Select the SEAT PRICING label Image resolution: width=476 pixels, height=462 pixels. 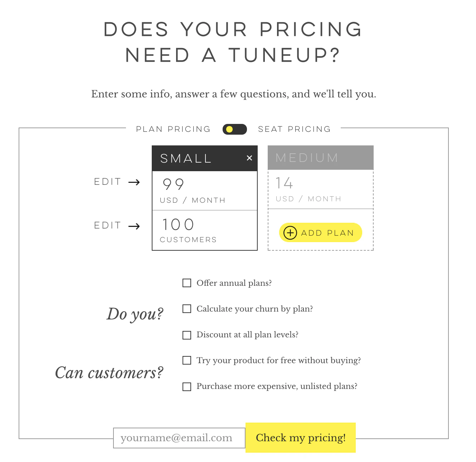click(294, 129)
